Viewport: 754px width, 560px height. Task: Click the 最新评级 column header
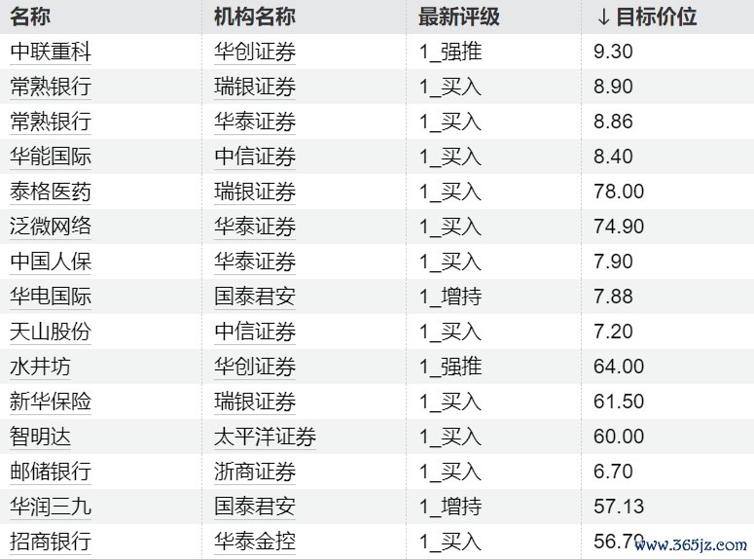[459, 17]
